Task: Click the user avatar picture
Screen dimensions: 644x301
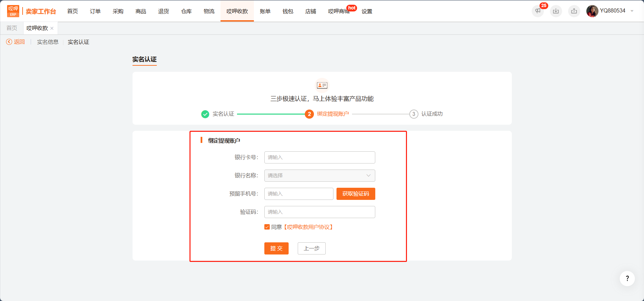Action: 592,11
